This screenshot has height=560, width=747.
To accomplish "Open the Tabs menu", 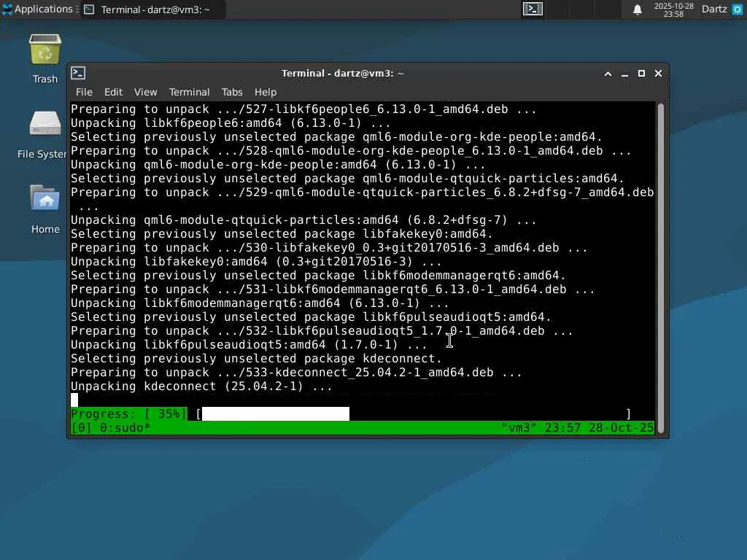I will point(232,92).
